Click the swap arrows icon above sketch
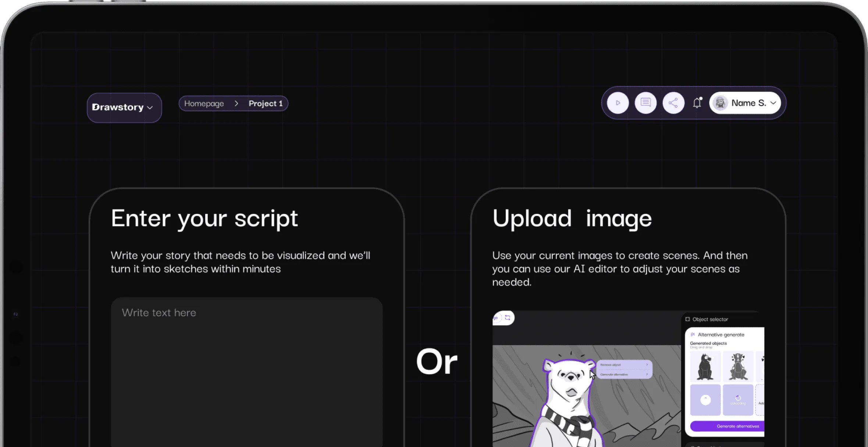Image resolution: width=868 pixels, height=447 pixels. click(x=508, y=318)
